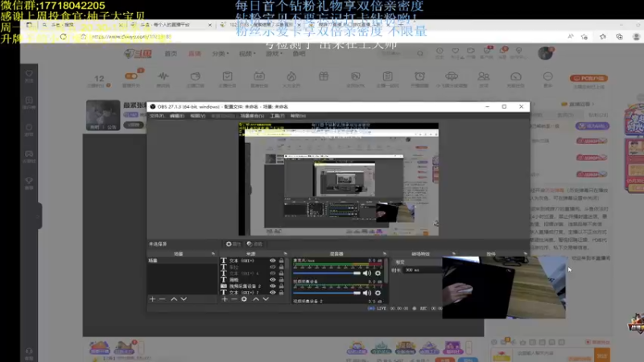This screenshot has width=644, height=362.
Task: Toggle the orange switch in Douyu toolbar
Action: point(131,76)
